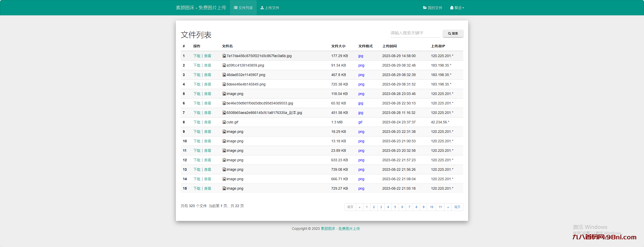
Task: Click the jpg format link in row 6
Action: (x=360, y=103)
